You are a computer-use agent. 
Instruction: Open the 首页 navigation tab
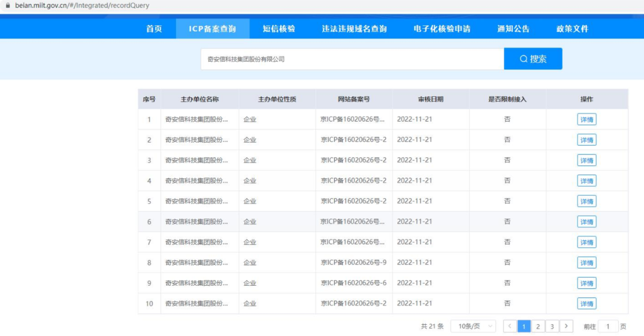click(154, 29)
